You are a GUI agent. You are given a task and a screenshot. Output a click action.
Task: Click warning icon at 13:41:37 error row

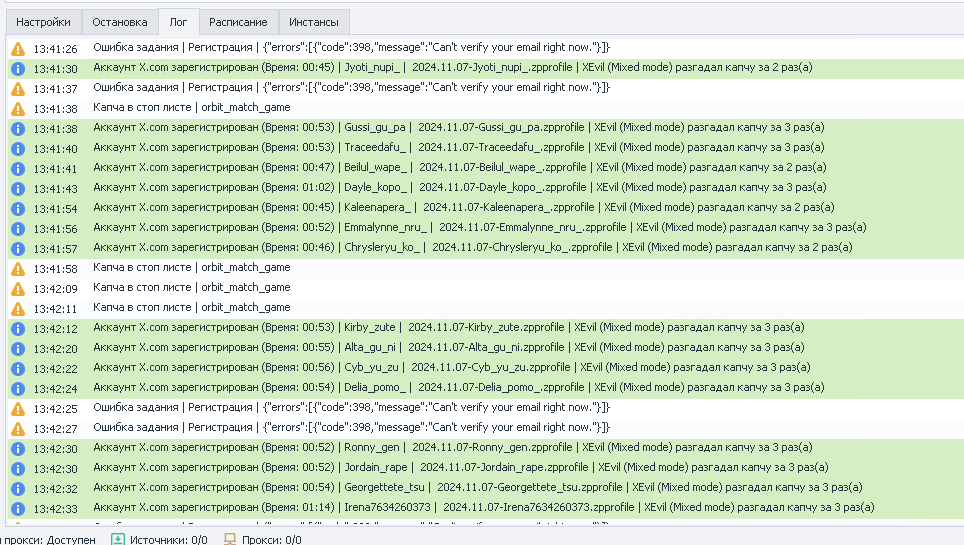pos(18,89)
